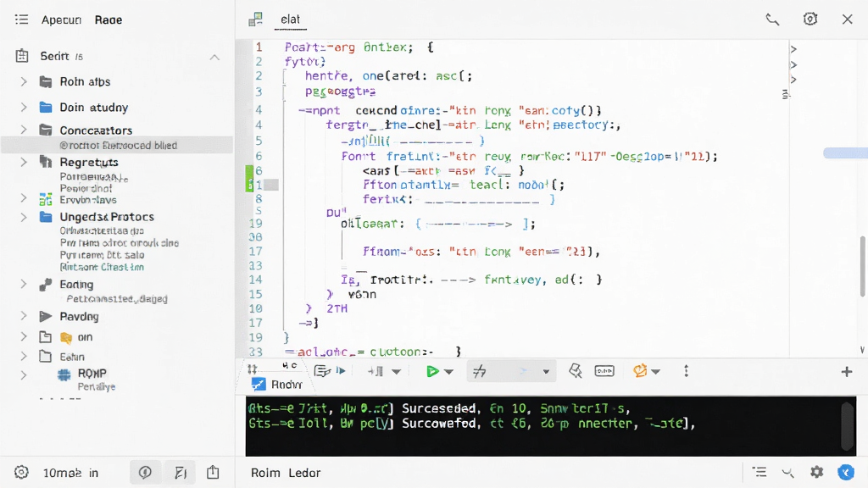Click the rectangular box icon in toolbar
Screen dimensions: 868x488
pyautogui.click(x=604, y=371)
